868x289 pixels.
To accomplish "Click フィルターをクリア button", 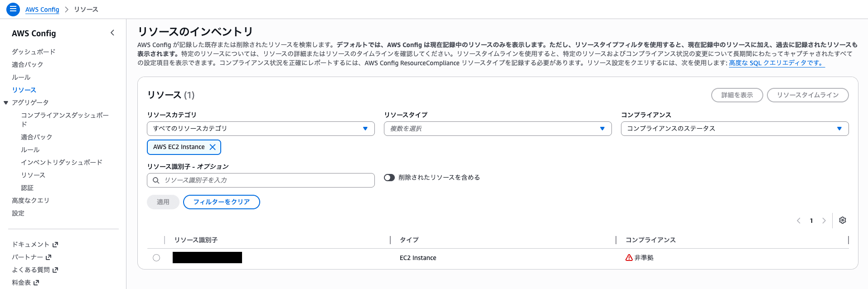I will click(x=222, y=202).
